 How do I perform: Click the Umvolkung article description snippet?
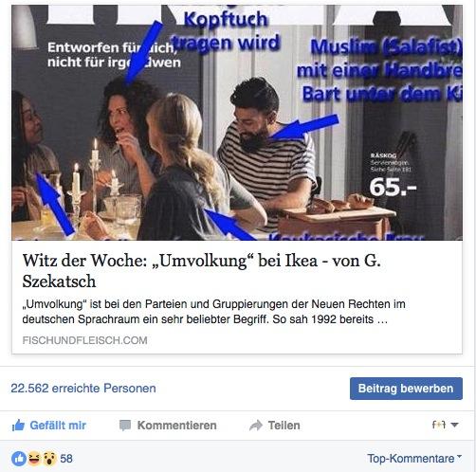213,312
